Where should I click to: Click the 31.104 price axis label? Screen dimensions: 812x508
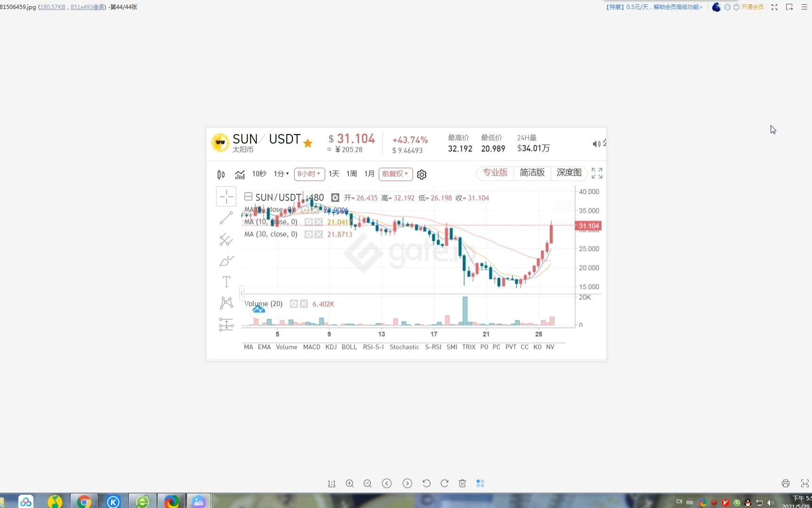pos(588,226)
